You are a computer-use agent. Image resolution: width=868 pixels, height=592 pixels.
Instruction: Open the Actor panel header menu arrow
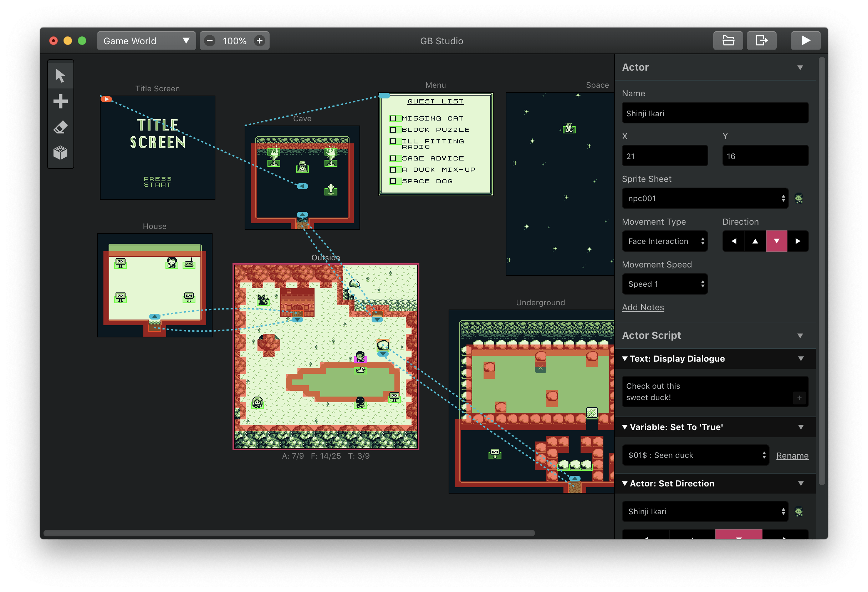pos(800,68)
